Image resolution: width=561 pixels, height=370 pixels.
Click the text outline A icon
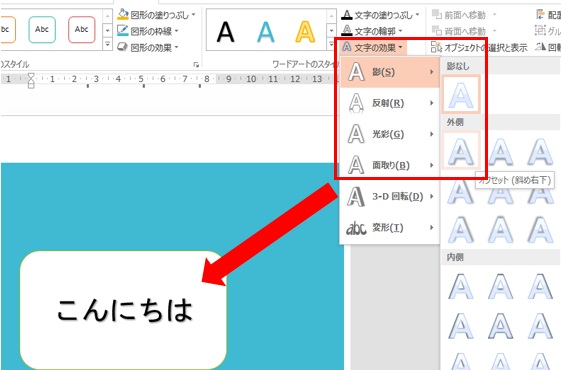coord(346,30)
